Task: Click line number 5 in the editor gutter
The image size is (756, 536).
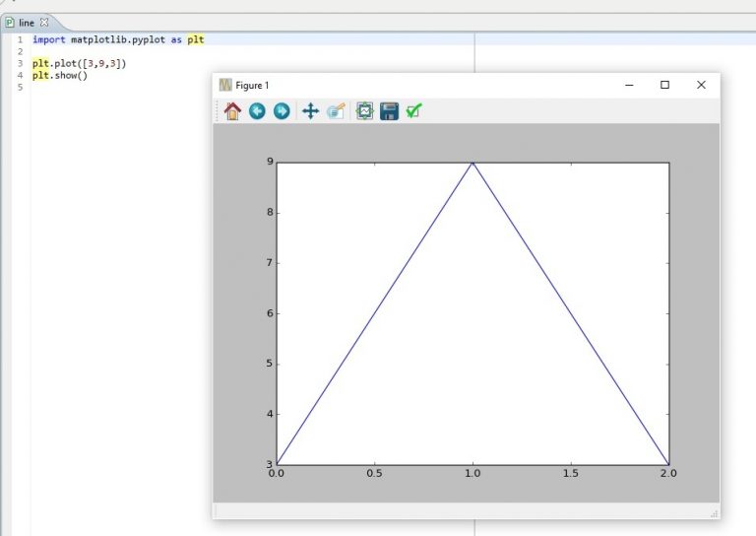Action: 20,87
